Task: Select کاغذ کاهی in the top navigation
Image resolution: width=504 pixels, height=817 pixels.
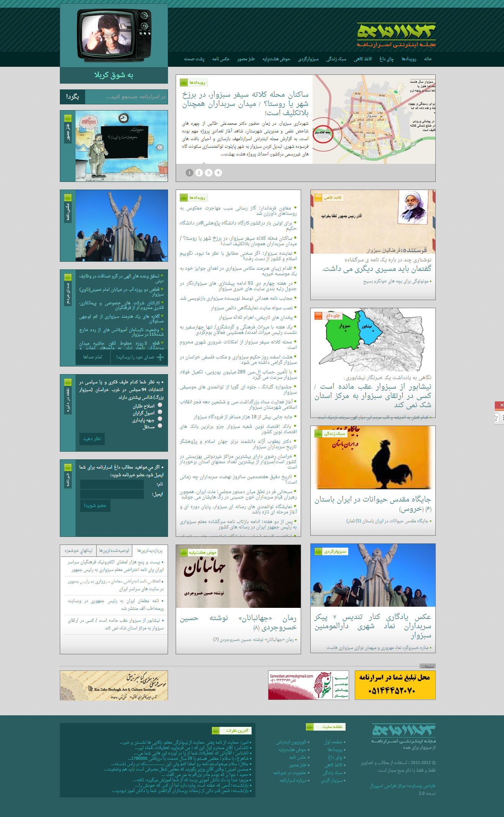Action: point(363,59)
